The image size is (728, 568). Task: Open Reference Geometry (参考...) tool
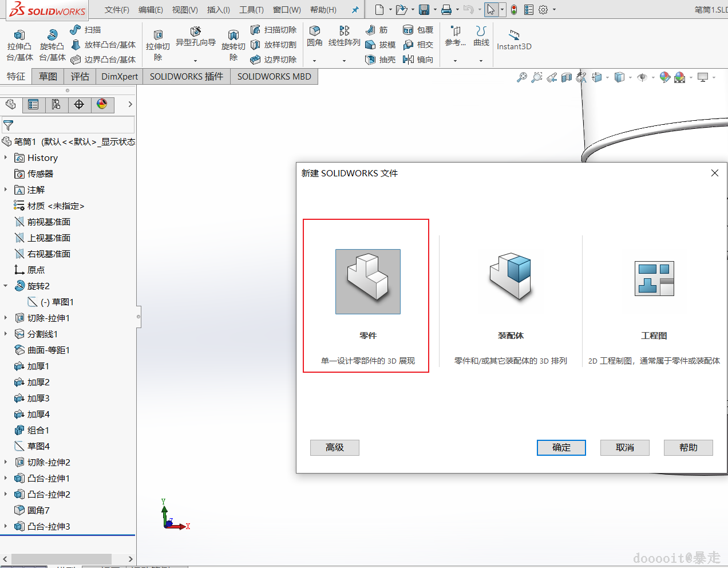coord(456,35)
